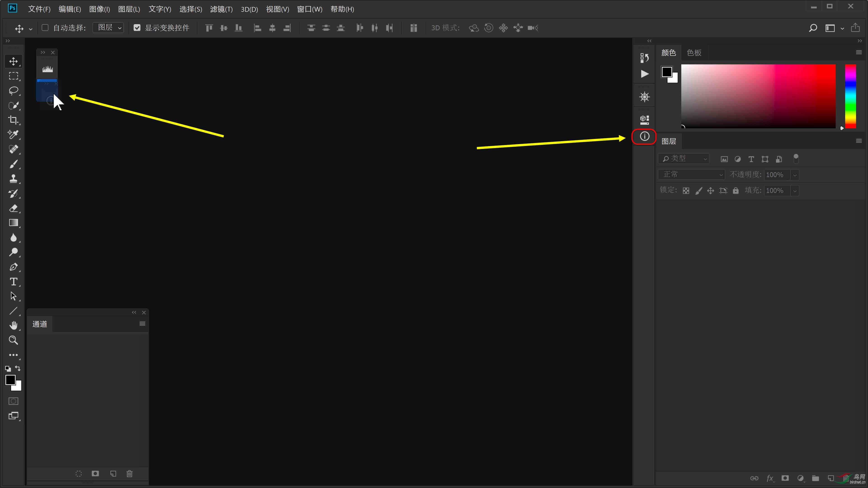Toggle the layer filter on/off switch
868x488 pixels.
[796, 158]
